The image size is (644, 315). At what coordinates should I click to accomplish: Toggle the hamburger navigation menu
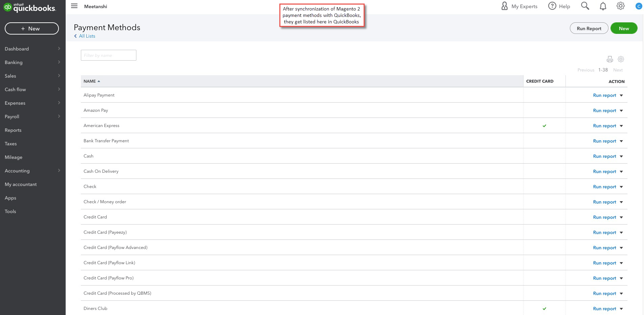(74, 6)
